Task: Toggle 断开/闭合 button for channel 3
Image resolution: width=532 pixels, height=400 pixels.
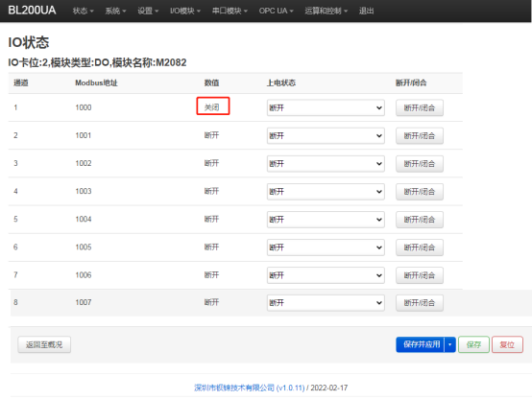Action: click(420, 164)
